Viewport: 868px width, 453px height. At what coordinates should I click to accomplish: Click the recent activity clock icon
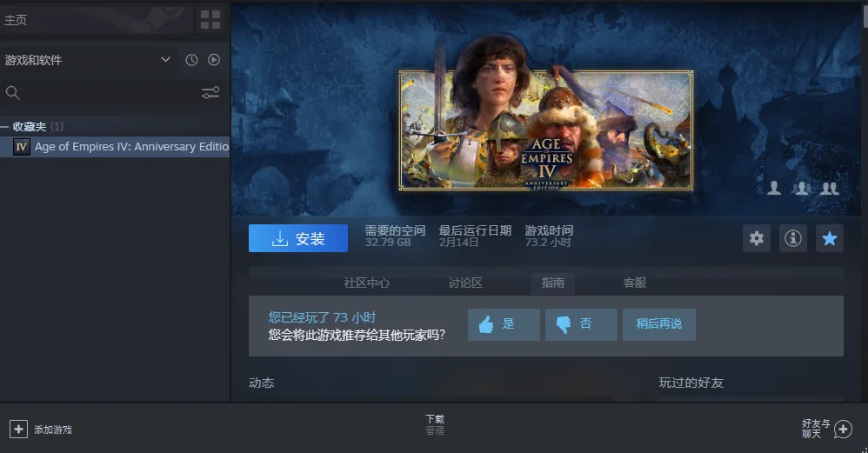[x=191, y=60]
